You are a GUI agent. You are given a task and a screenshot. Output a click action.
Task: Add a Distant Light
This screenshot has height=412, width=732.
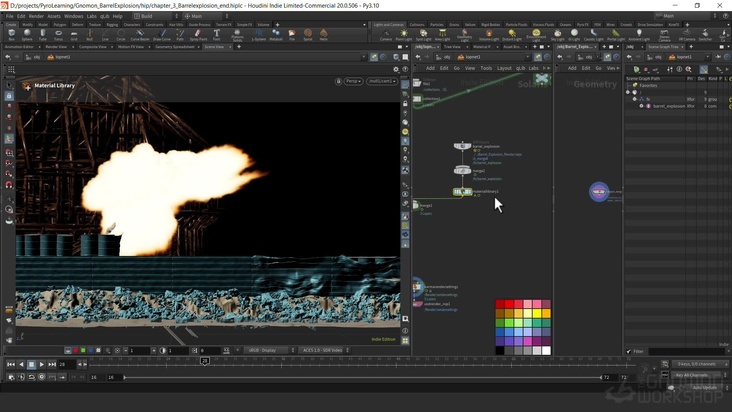click(x=512, y=35)
